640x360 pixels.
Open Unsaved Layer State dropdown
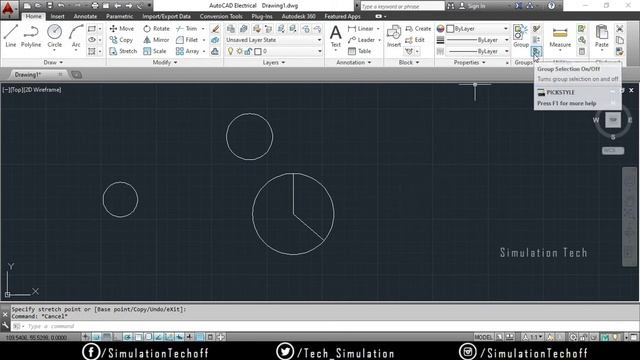(x=274, y=40)
